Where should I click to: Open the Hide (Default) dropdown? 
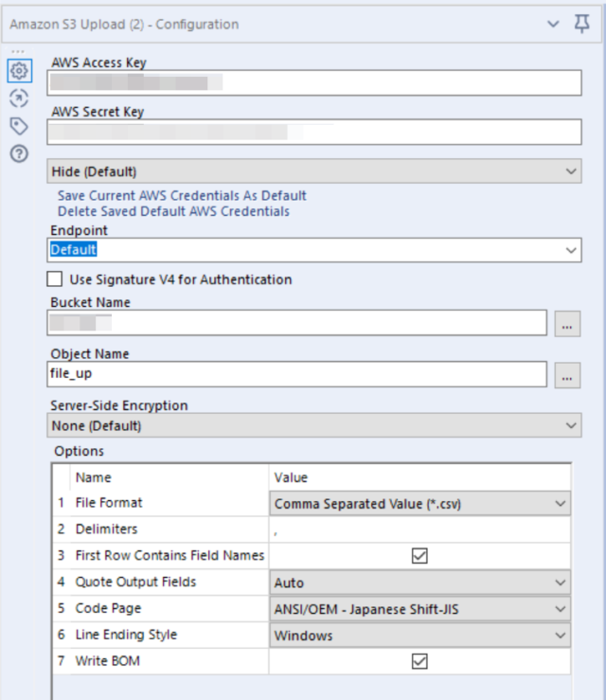tap(314, 171)
